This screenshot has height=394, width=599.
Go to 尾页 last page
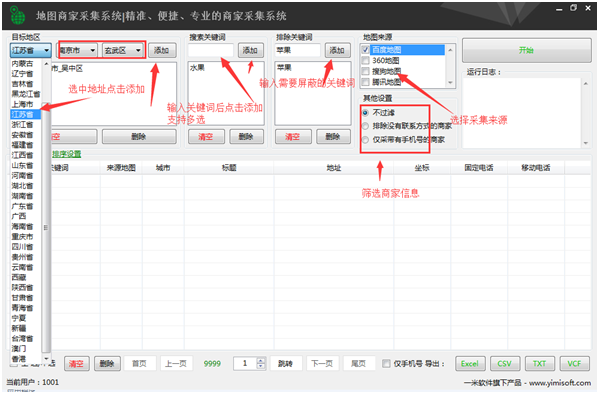tap(358, 363)
